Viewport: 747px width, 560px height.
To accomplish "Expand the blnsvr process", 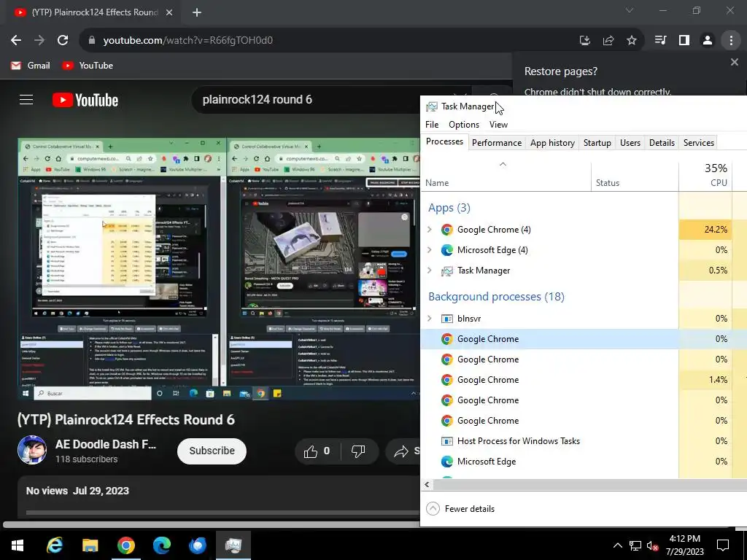I will (429, 319).
